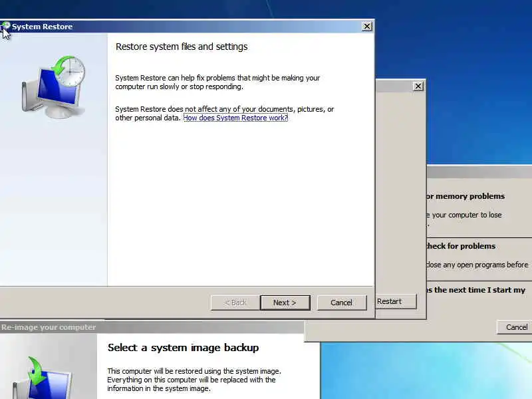Viewport: 532px width, 399px height.
Task: Click 'Restore system files and settings' heading
Action: tap(182, 47)
